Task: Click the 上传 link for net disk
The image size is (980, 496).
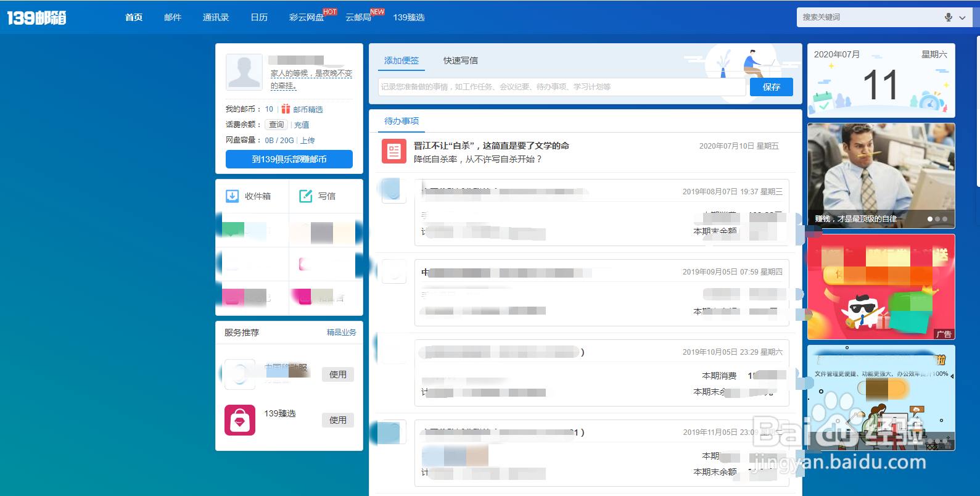Action: 308,140
